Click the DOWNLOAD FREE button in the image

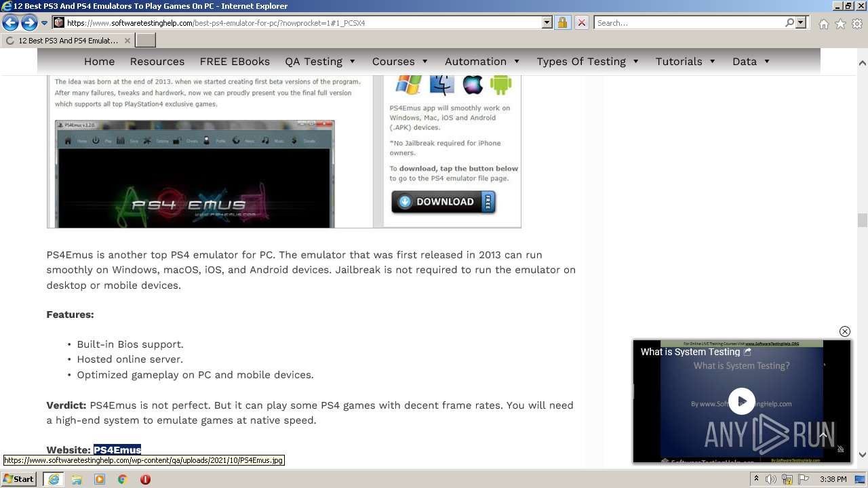[x=443, y=201]
